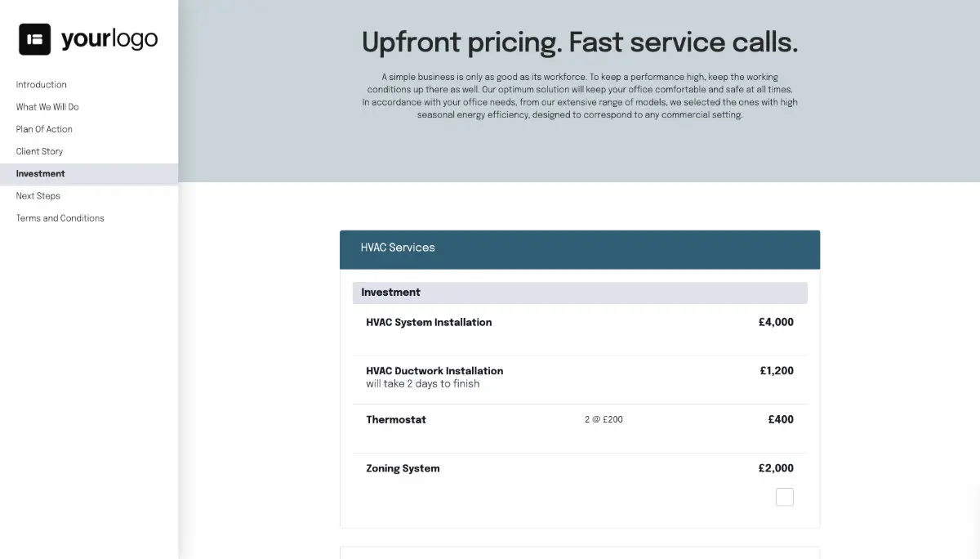This screenshot has width=980, height=559.
Task: Open the Client Story section
Action: [x=39, y=150]
